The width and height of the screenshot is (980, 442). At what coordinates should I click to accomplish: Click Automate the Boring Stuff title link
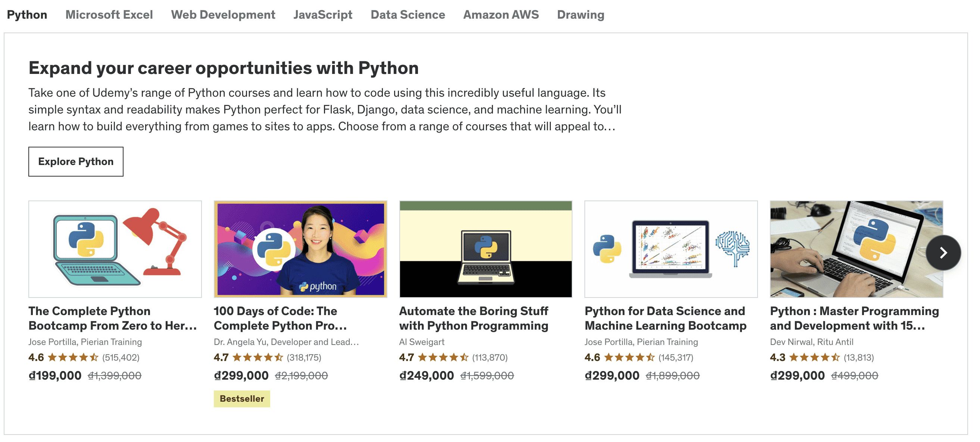[x=474, y=318]
